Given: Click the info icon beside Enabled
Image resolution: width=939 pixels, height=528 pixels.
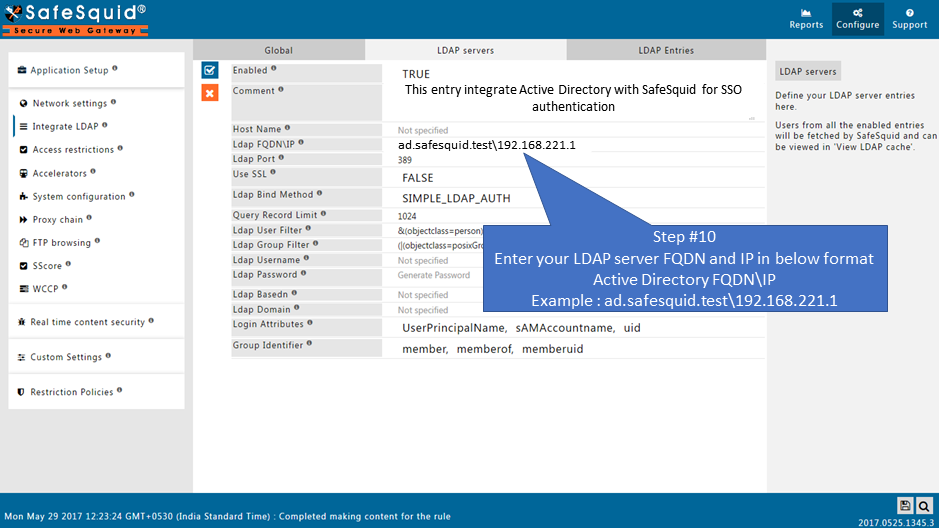Looking at the screenshot, I should 274,68.
